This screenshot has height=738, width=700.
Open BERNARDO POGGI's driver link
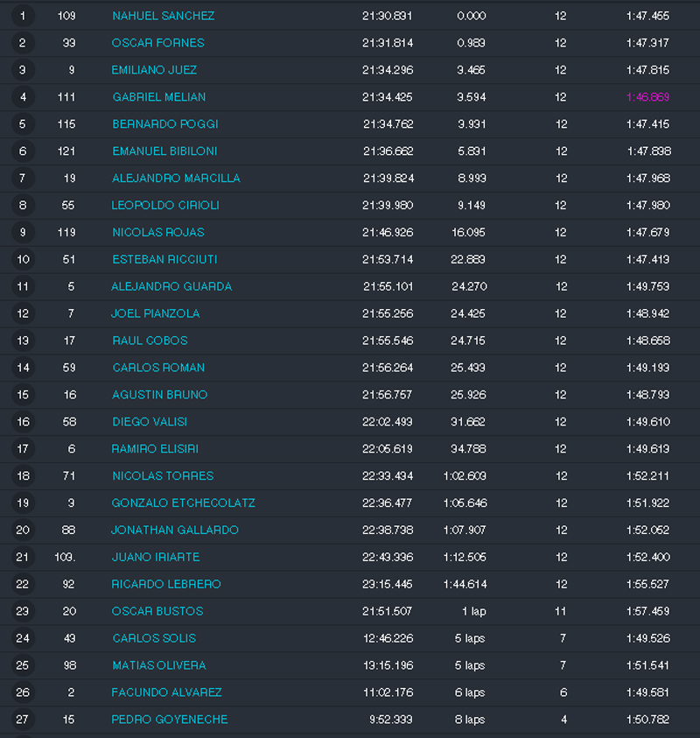point(165,124)
